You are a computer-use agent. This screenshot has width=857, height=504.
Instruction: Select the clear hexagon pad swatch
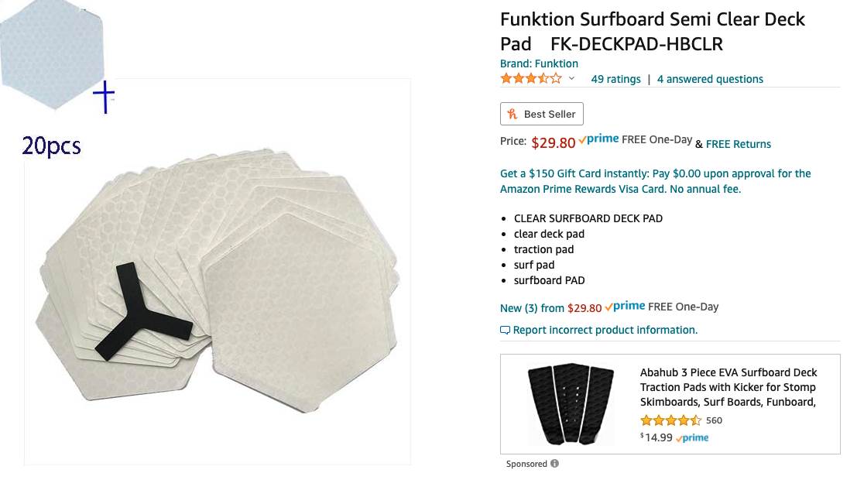53,53
